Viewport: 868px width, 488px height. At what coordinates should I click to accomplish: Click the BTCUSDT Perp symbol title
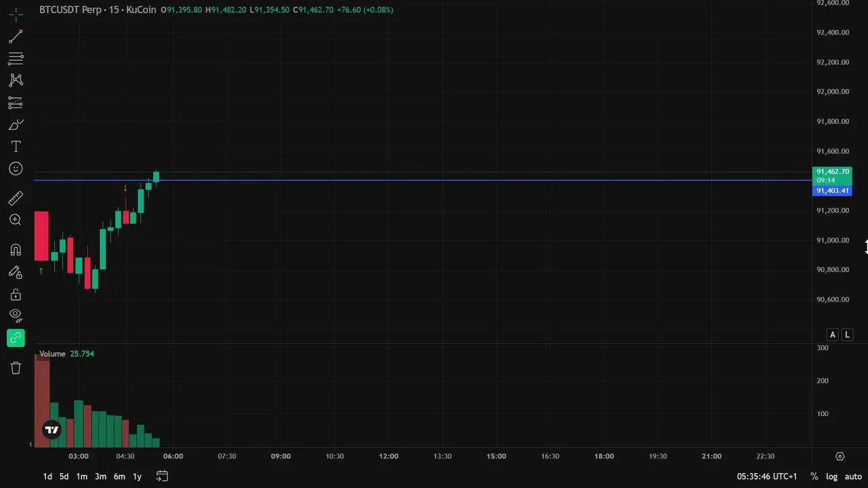(71, 9)
